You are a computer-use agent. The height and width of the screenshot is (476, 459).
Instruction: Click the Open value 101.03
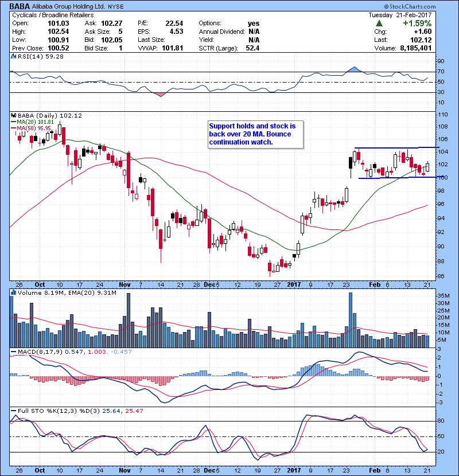59,24
